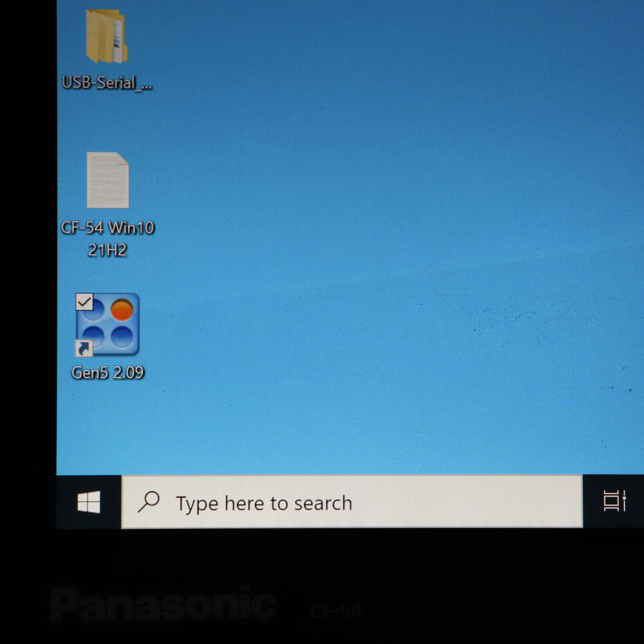Click the "21H2" line of the file label

(x=108, y=250)
